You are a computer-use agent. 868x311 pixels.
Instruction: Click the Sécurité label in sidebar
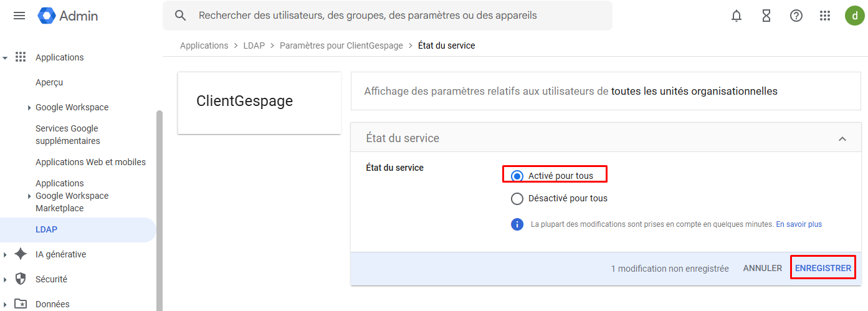tap(51, 279)
